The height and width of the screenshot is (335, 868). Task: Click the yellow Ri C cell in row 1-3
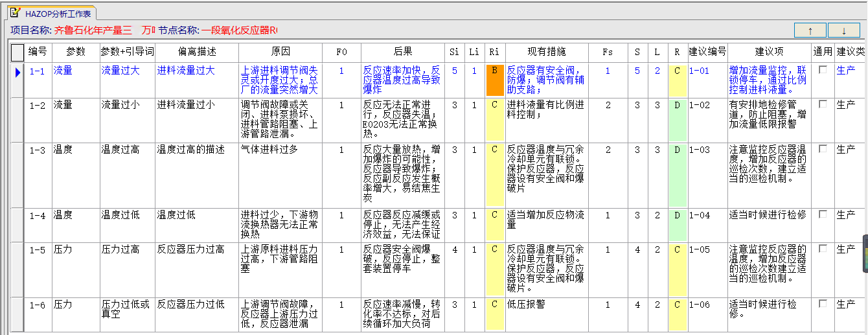tap(495, 175)
